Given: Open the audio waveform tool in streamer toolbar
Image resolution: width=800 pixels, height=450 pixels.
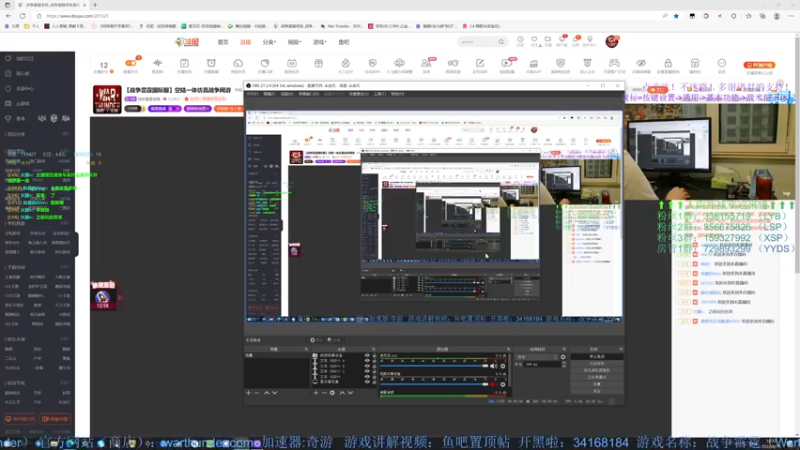Looking at the screenshot, I should [157, 65].
